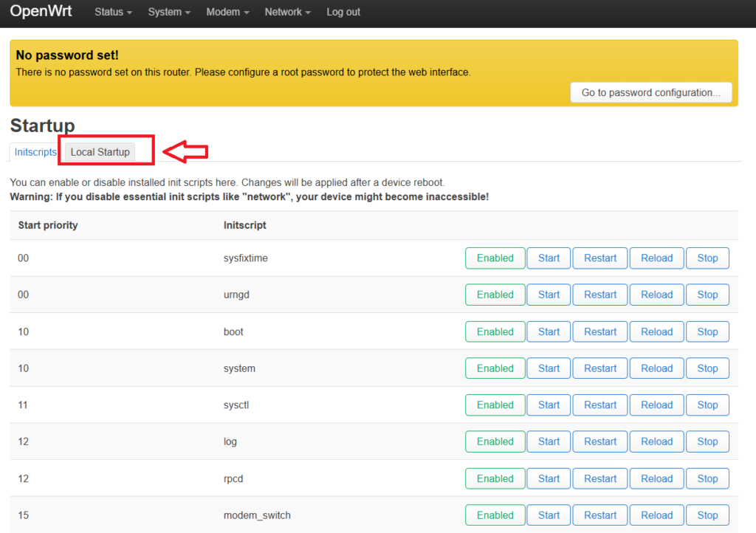Open the Status dropdown menu
The image size is (756, 533).
113,12
